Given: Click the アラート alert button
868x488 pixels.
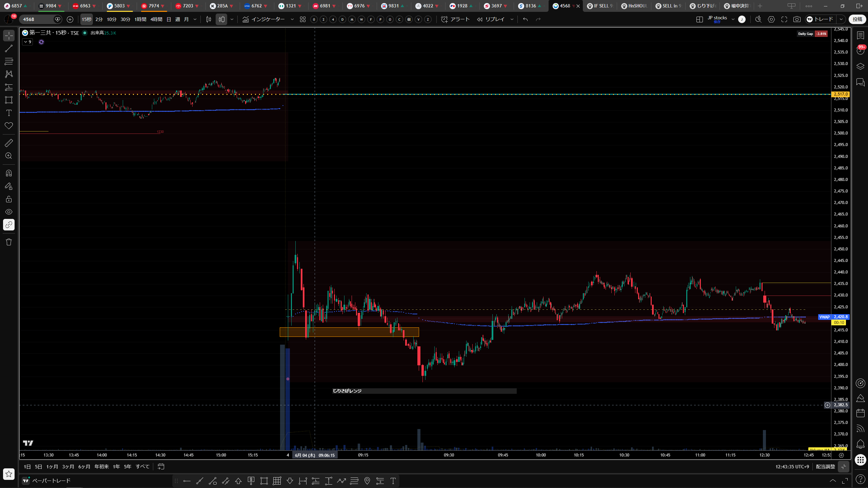Looking at the screenshot, I should click(x=455, y=19).
